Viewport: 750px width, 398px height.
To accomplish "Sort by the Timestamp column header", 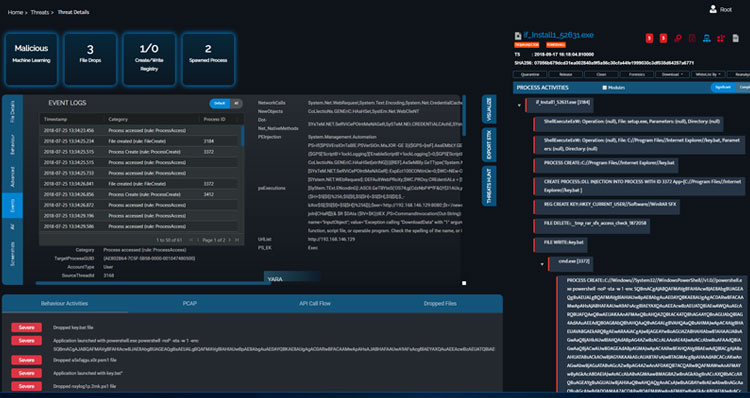I will (x=56, y=119).
